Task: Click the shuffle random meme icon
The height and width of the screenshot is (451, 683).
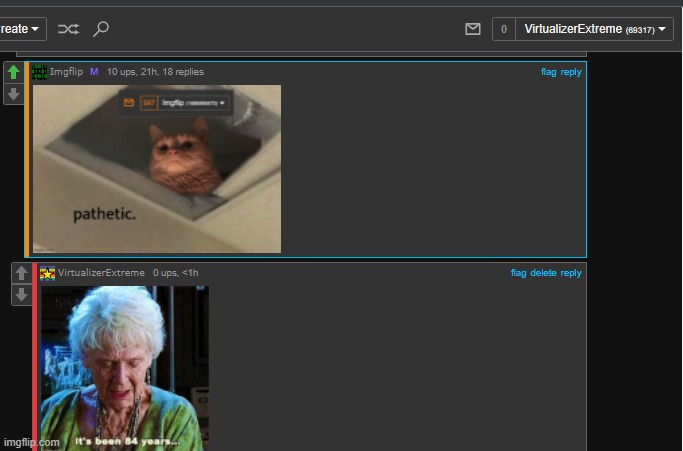Action: [x=68, y=29]
